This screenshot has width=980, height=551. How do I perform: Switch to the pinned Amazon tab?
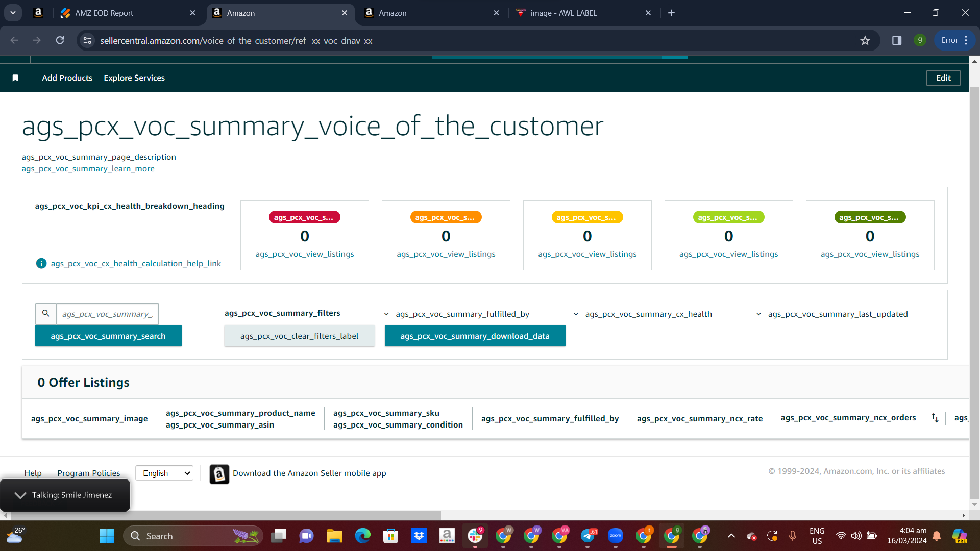tap(38, 13)
